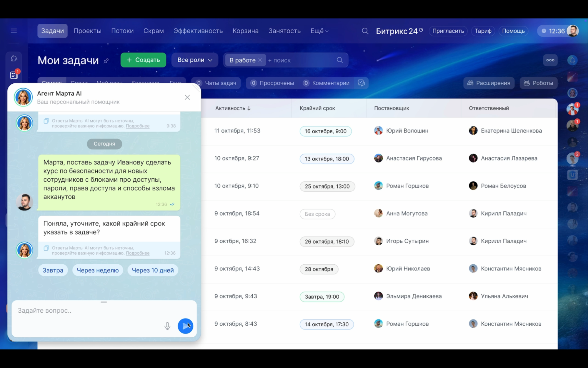Toggle the Комментарии counter filter
Viewport: 588px width, 368px height.
click(326, 83)
